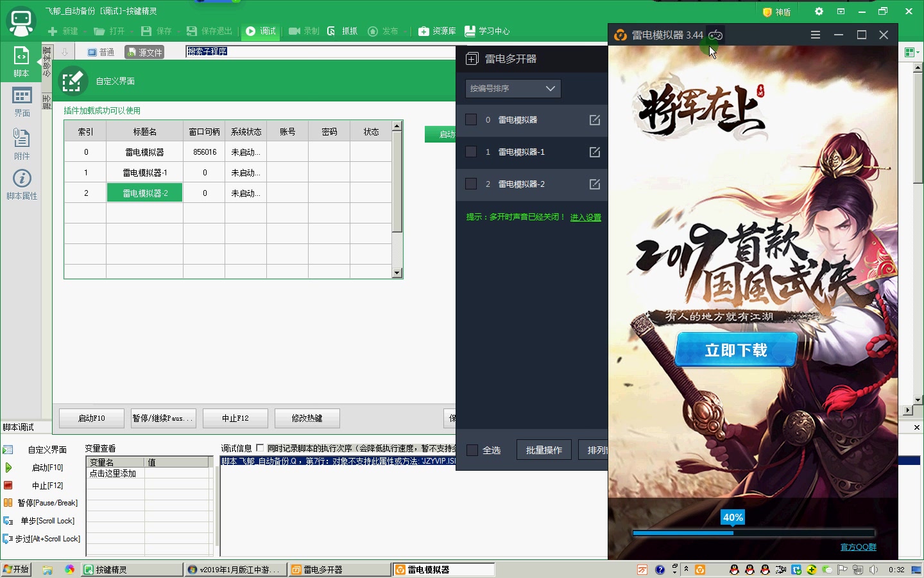
Task: Click the 新建 new script toolbar button
Action: (x=63, y=31)
